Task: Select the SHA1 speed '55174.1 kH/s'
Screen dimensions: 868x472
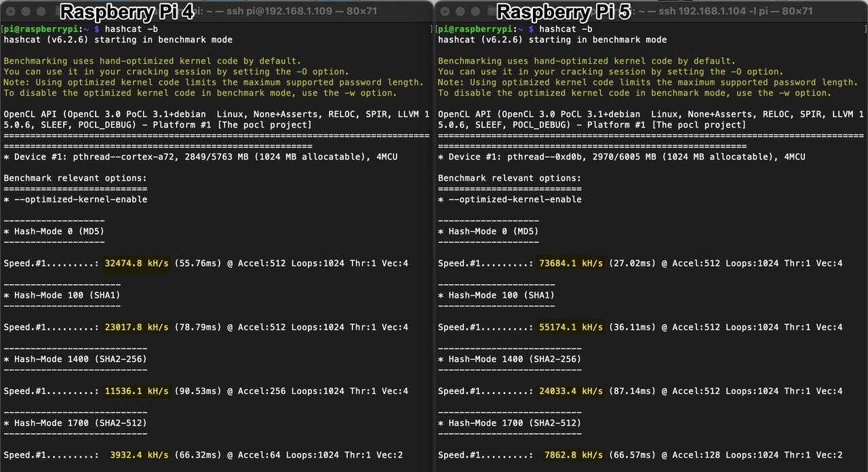Action: point(571,327)
